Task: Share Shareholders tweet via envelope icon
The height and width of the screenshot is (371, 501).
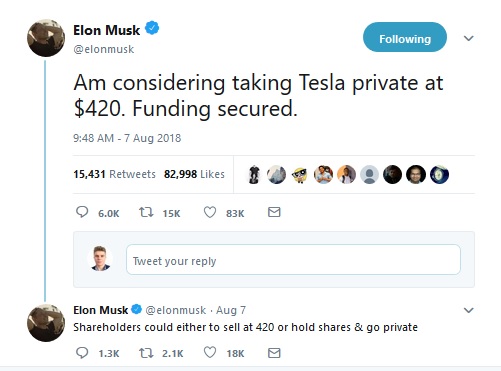Action: tap(274, 353)
